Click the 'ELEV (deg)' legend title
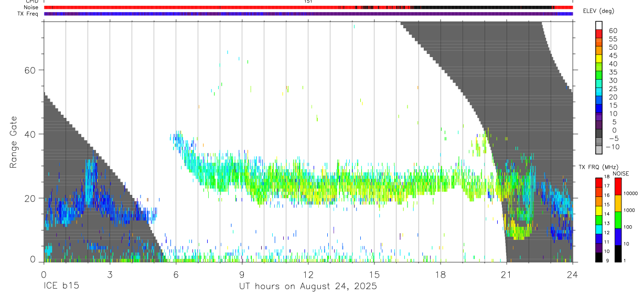This screenshot has height=297, width=644. tap(599, 11)
